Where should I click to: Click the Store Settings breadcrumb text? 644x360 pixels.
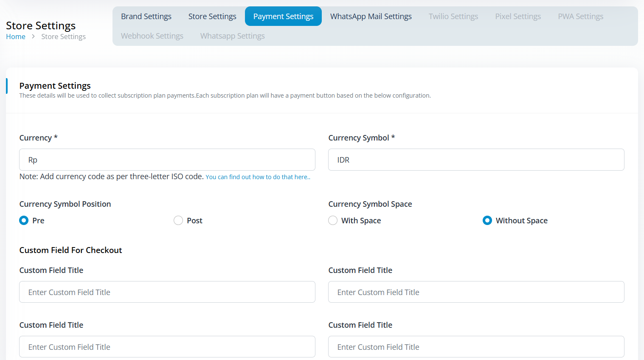(63, 37)
